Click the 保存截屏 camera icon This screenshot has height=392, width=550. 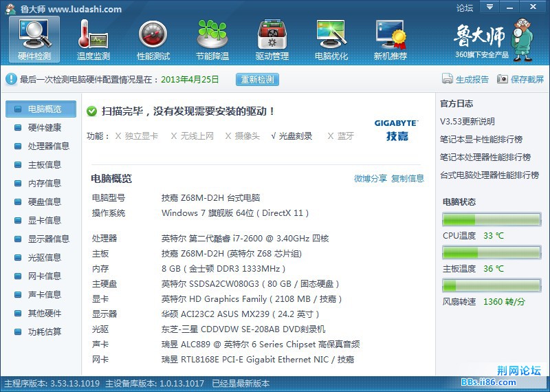[x=503, y=79]
